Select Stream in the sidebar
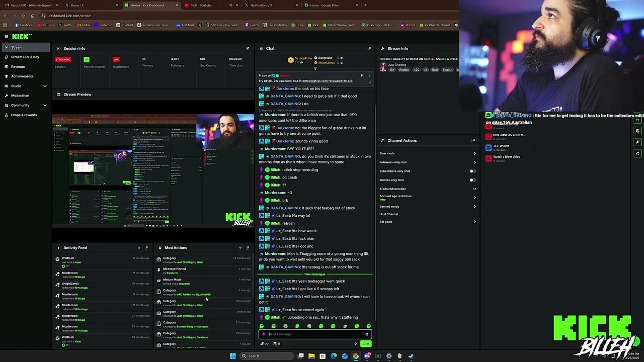The width and height of the screenshot is (644, 362). click(x=25, y=47)
